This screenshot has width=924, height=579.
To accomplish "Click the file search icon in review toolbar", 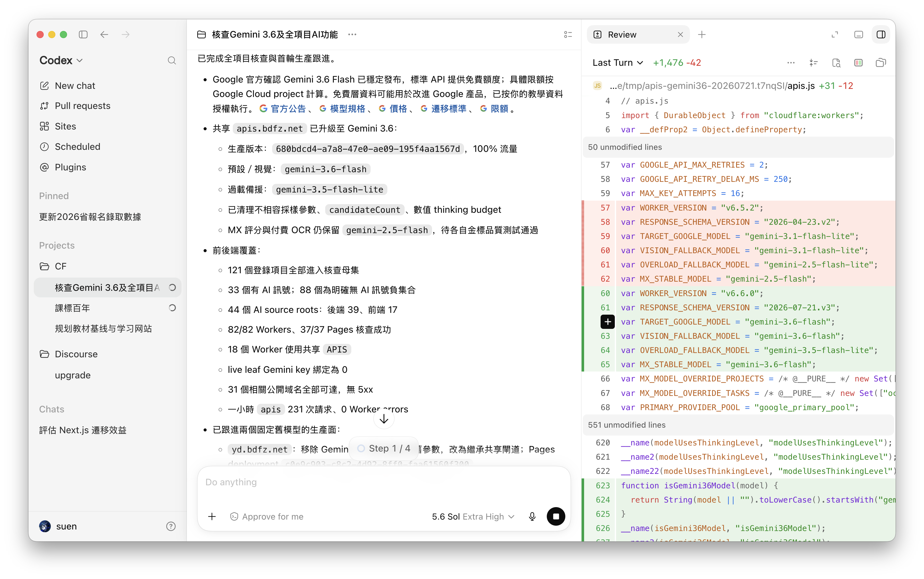I will click(x=836, y=63).
